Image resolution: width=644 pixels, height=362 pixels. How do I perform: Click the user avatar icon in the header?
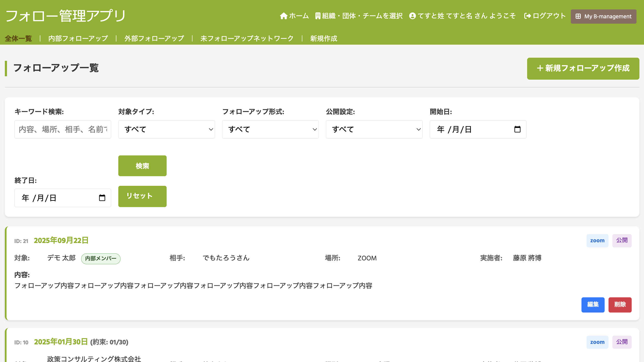point(412,16)
